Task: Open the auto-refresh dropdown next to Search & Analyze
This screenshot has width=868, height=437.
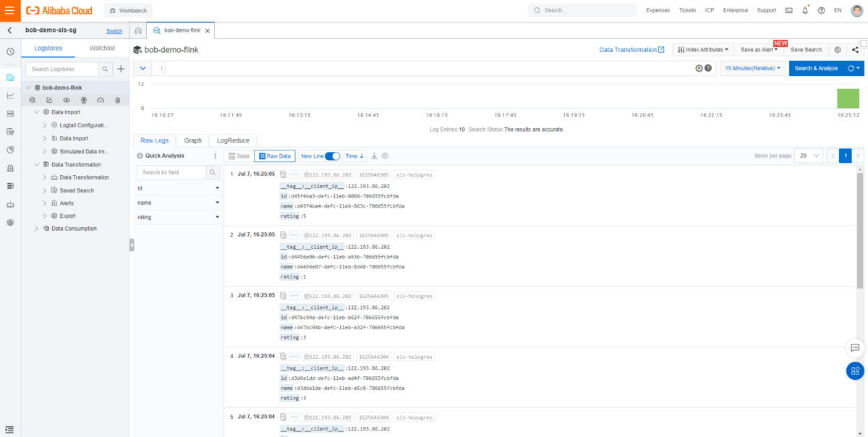Action: (854, 68)
